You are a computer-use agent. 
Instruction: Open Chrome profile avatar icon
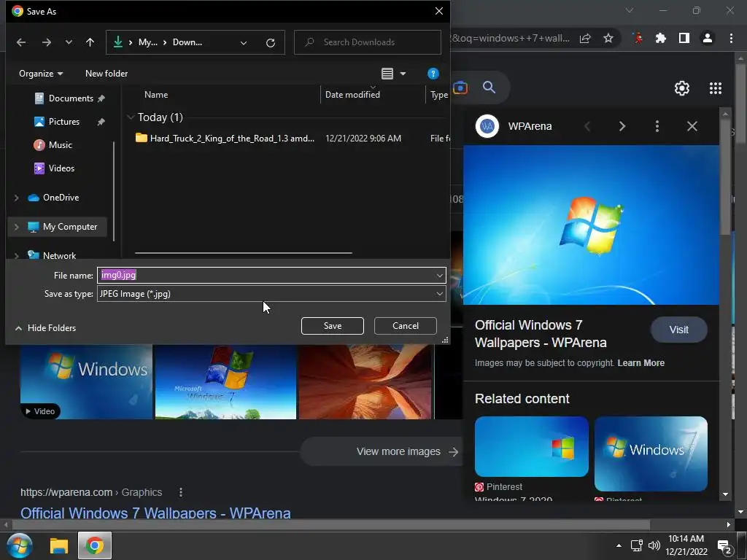(x=708, y=38)
